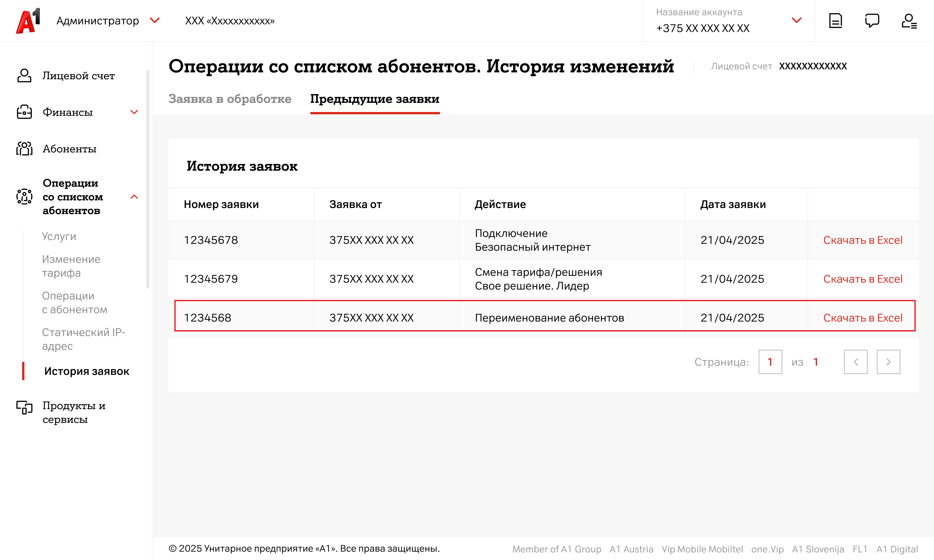Expand the Администратор role dropdown

tap(155, 20)
